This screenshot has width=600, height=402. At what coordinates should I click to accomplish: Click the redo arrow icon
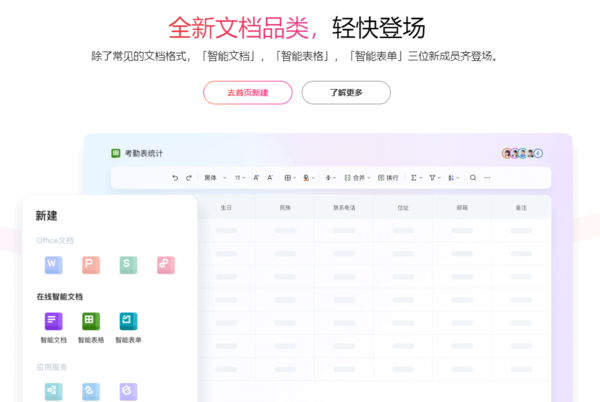pos(189,178)
